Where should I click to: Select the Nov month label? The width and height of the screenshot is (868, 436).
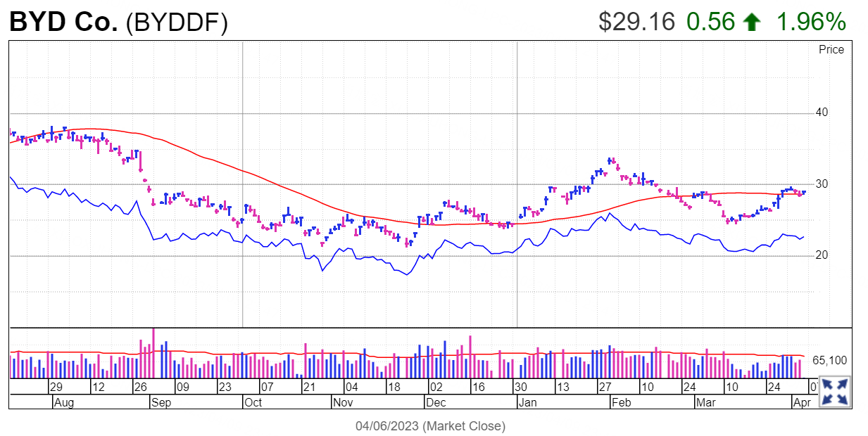(x=343, y=402)
